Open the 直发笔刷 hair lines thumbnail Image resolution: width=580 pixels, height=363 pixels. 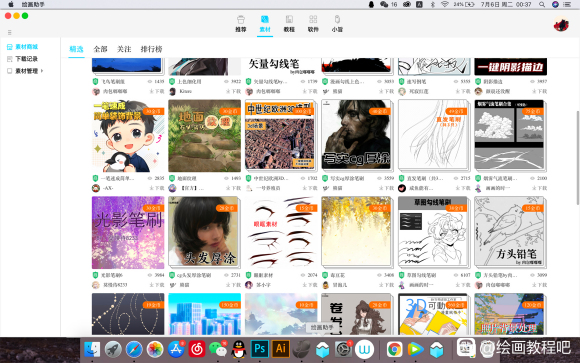[434, 135]
